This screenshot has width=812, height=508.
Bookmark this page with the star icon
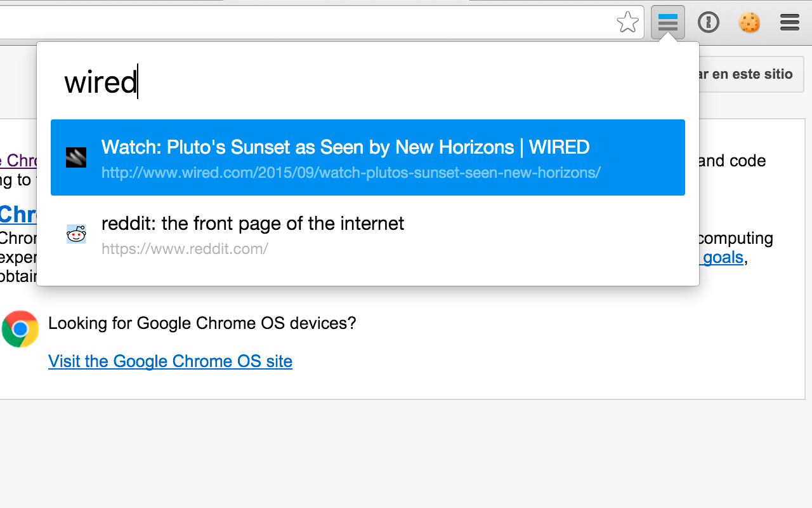[627, 23]
